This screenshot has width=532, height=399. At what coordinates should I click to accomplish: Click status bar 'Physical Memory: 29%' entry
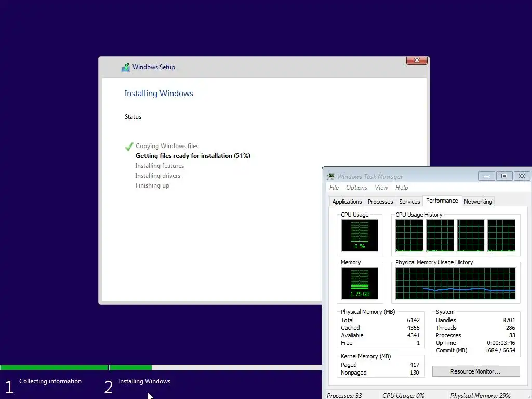[480, 395]
